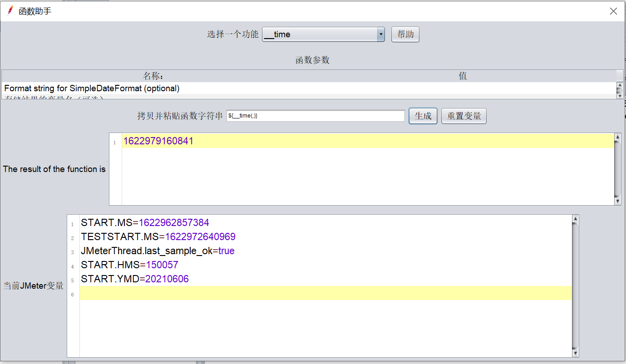Viewport: 626px width, 364px height.
Task: Close the 函数助手 window
Action: pyautogui.click(x=613, y=11)
